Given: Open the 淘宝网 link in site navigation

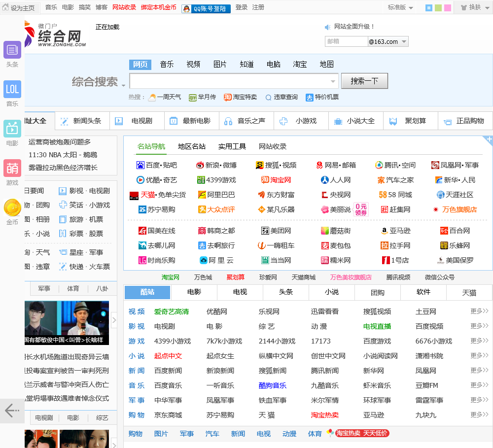Looking at the screenshot, I should [276, 180].
